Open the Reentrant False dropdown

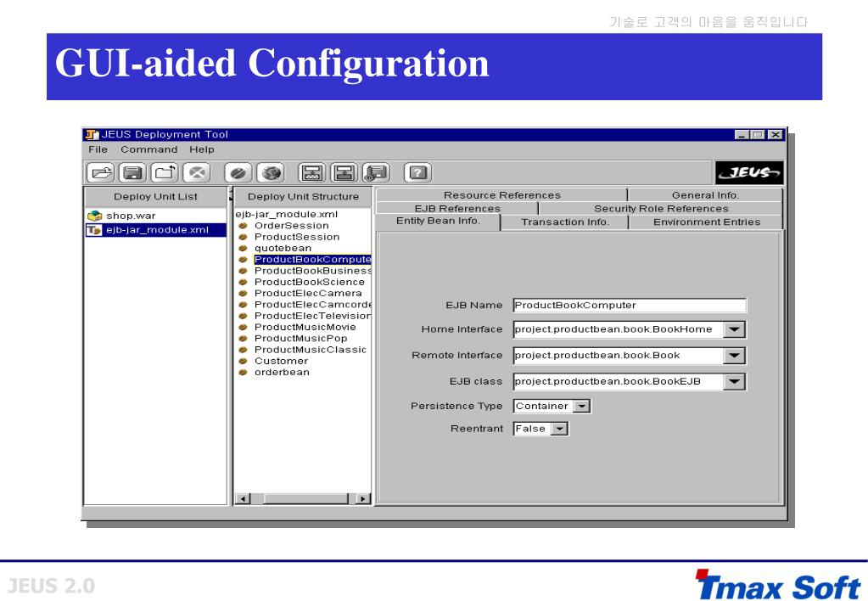pos(559,429)
